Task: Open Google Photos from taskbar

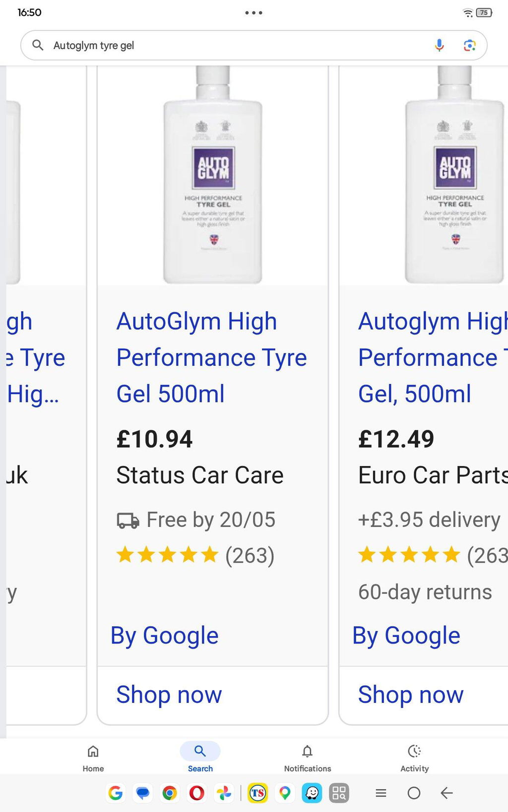Action: point(224,793)
